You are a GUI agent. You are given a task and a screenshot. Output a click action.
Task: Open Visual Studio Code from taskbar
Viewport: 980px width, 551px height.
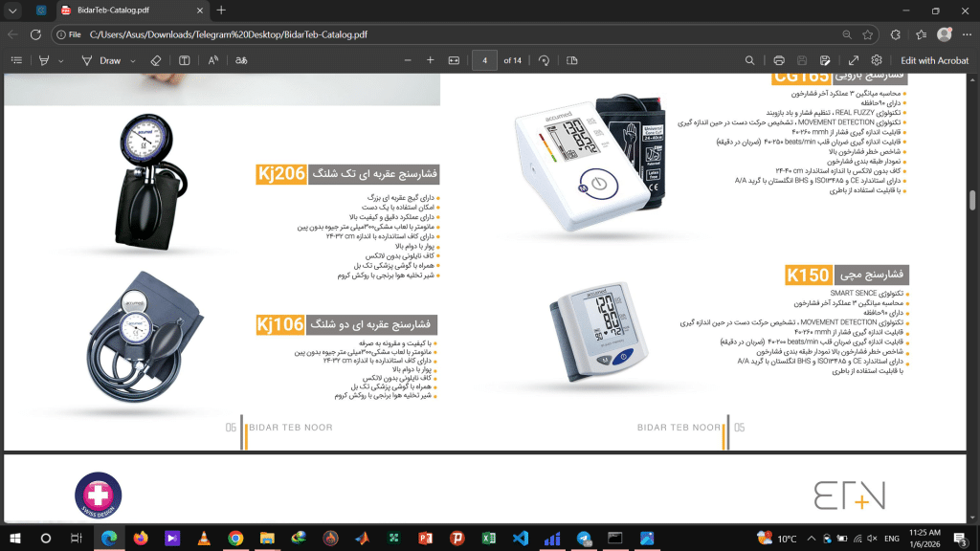(x=521, y=538)
